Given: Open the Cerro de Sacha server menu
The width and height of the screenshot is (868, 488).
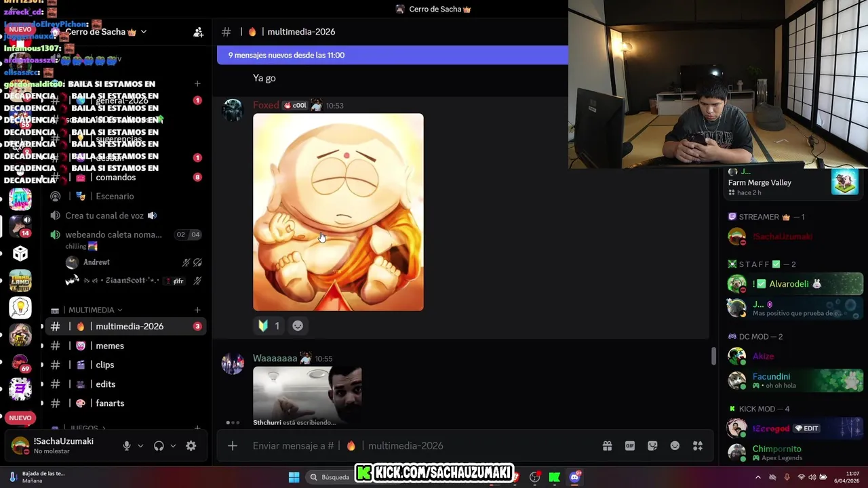Looking at the screenshot, I should coord(106,32).
